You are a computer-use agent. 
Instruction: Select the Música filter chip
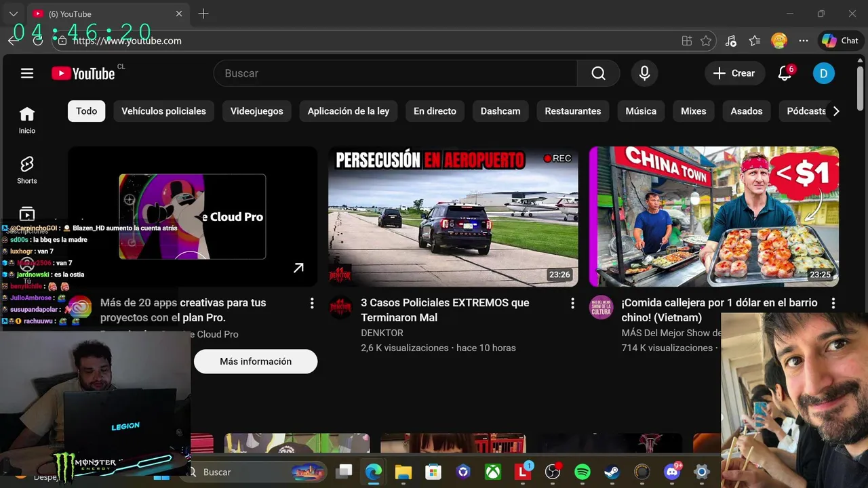tap(641, 111)
